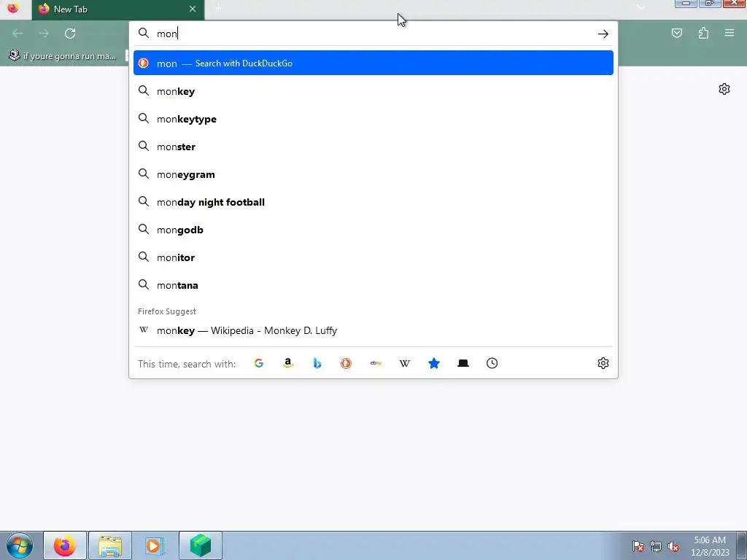Open a new tab with plus button

click(218, 8)
